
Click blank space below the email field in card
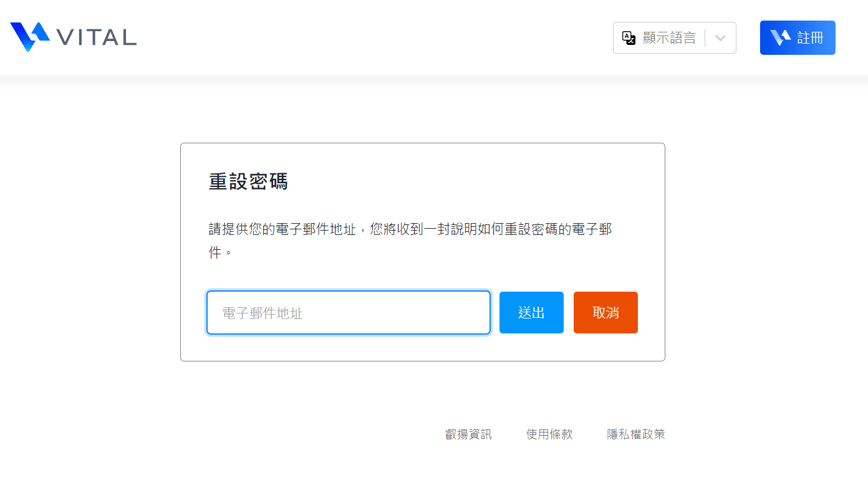coord(349,348)
